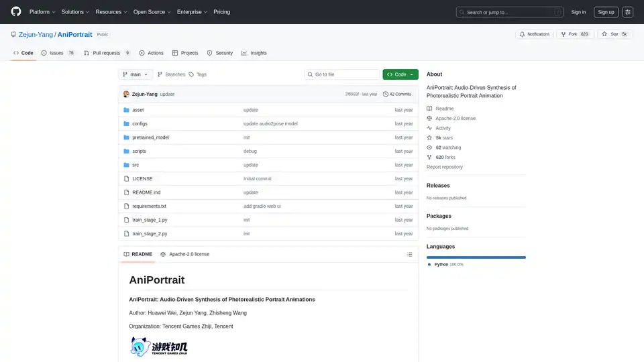This screenshot has width=644, height=362.
Task: Click the Sign up button
Action: click(606, 12)
